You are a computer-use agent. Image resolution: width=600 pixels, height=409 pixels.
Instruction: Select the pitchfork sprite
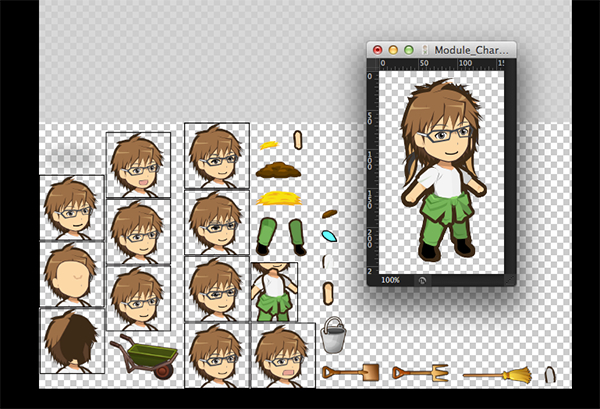pyautogui.click(x=420, y=373)
